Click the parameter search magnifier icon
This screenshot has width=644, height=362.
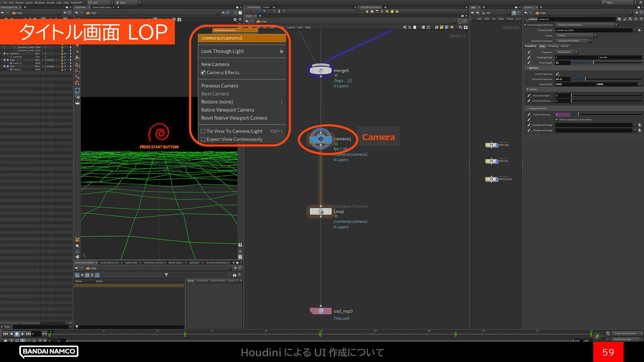coord(630,19)
